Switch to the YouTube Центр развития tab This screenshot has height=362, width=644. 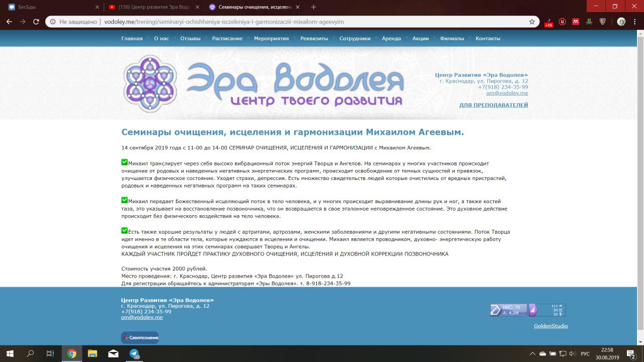click(x=154, y=7)
